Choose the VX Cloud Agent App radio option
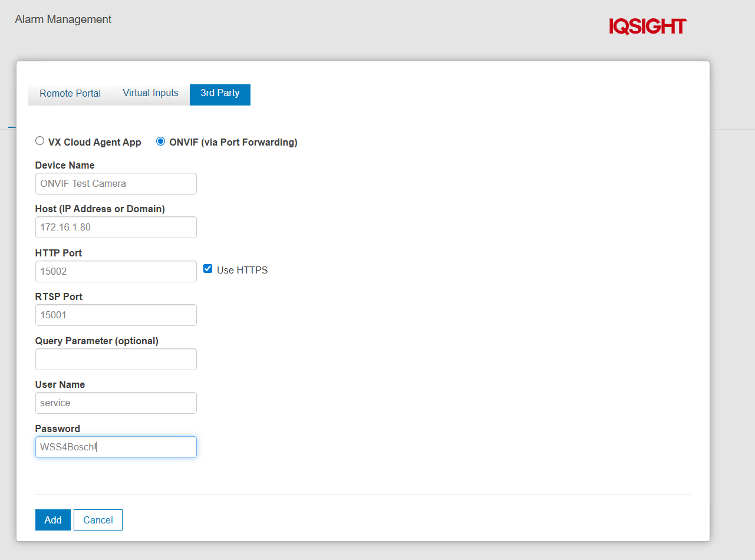 (x=40, y=141)
